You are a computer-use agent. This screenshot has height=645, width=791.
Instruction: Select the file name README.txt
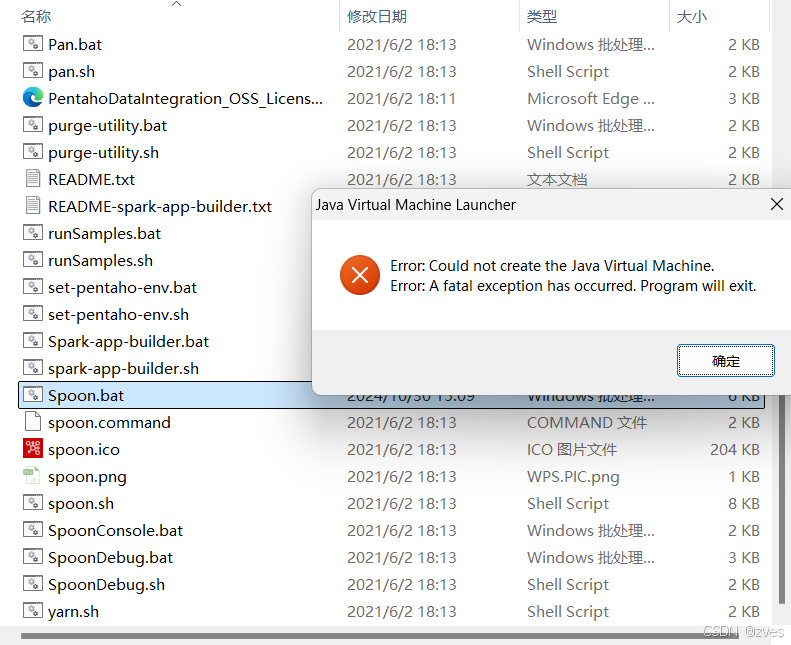(91, 180)
